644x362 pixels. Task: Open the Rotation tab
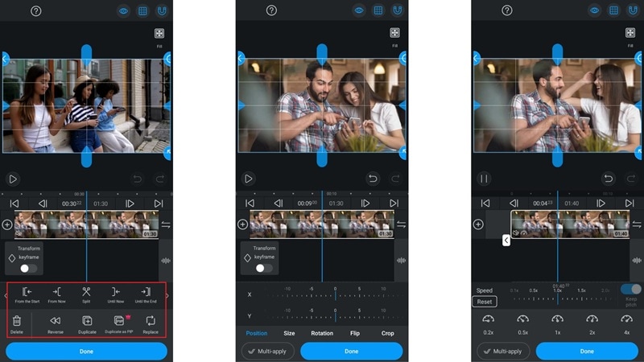[322, 333]
